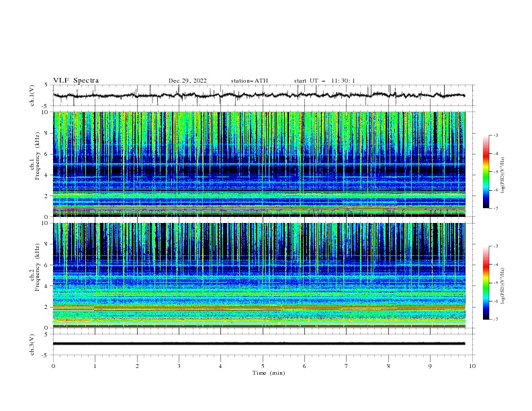Click the "start UT = 11:30:1" header text
Image resolution: width=532 pixels, height=411 pixels.
click(x=324, y=81)
